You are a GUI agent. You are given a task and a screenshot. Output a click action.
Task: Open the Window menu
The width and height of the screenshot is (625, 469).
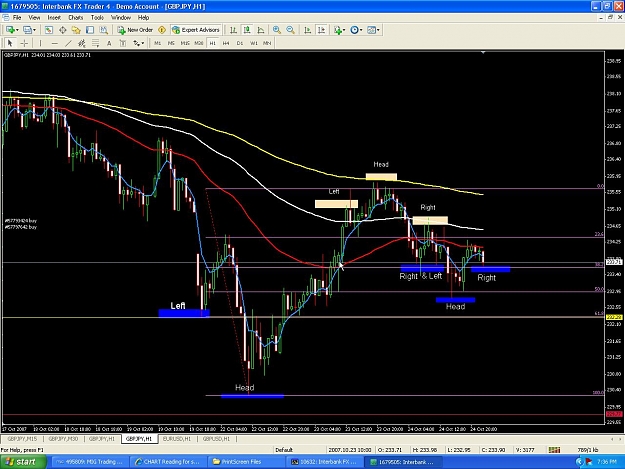point(121,18)
